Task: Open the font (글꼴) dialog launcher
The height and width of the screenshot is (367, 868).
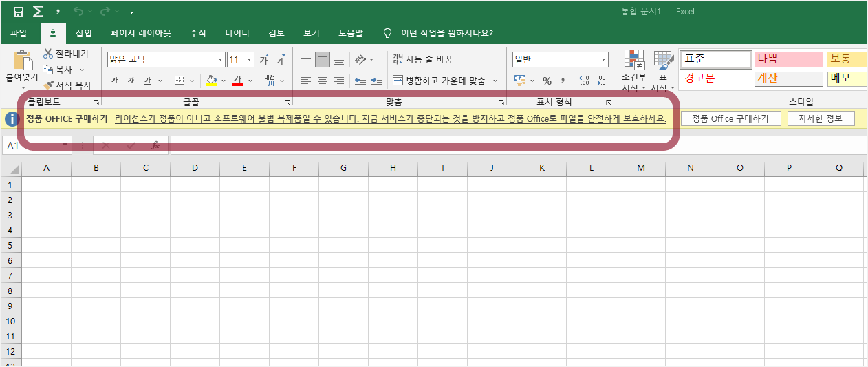Action: (x=287, y=102)
